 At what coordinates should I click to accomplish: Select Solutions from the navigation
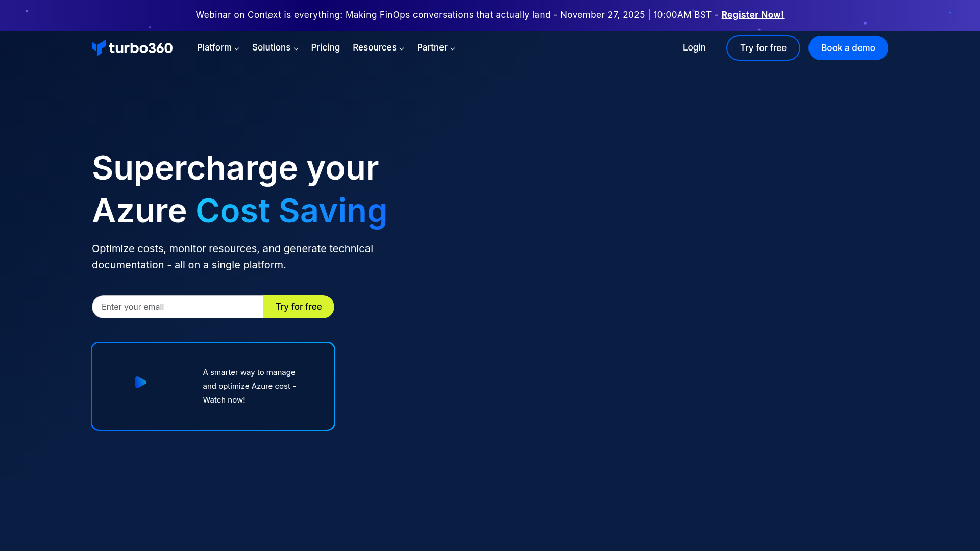(271, 47)
